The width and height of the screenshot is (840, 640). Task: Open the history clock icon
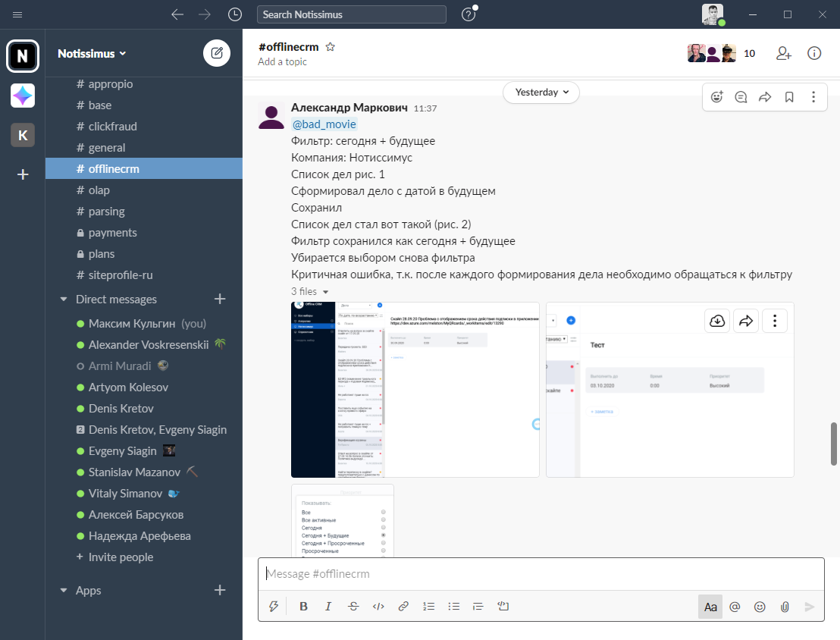235,14
